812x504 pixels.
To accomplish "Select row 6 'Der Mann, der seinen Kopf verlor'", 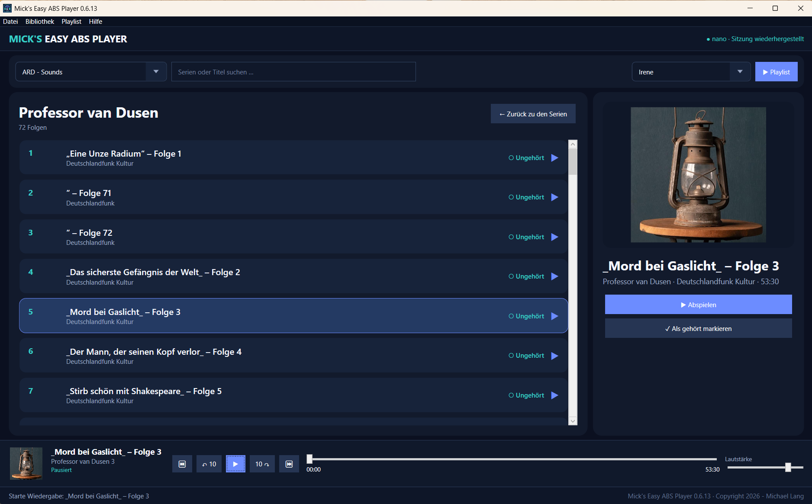I will pyautogui.click(x=293, y=356).
